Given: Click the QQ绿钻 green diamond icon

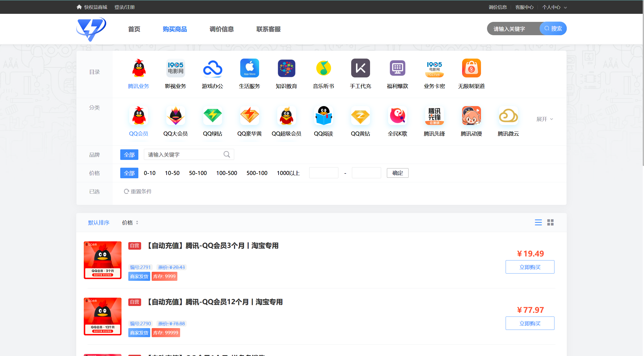Looking at the screenshot, I should [x=212, y=116].
